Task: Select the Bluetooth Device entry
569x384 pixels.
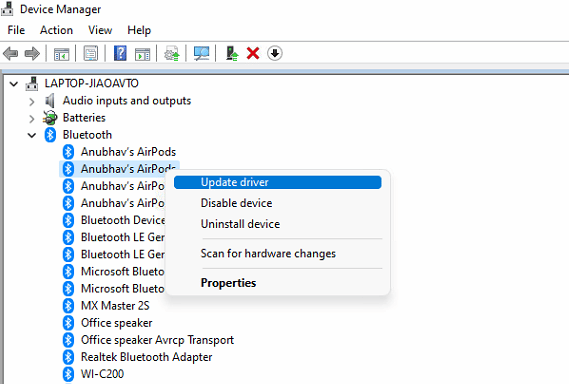Action: click(x=123, y=220)
